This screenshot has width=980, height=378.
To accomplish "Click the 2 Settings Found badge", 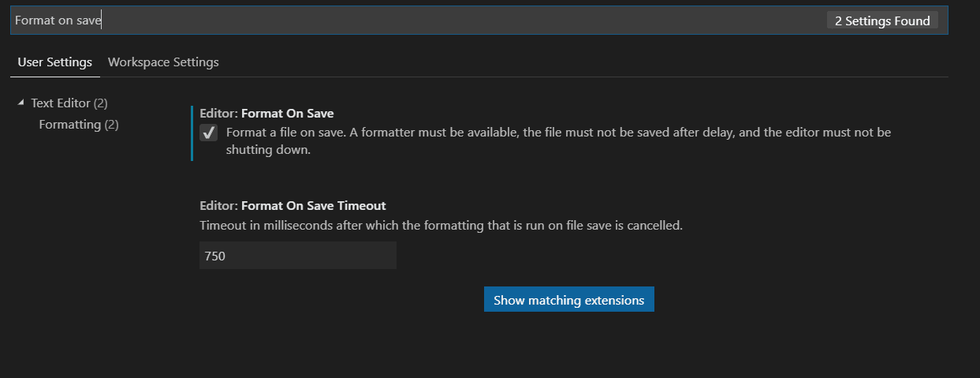I will tap(883, 21).
